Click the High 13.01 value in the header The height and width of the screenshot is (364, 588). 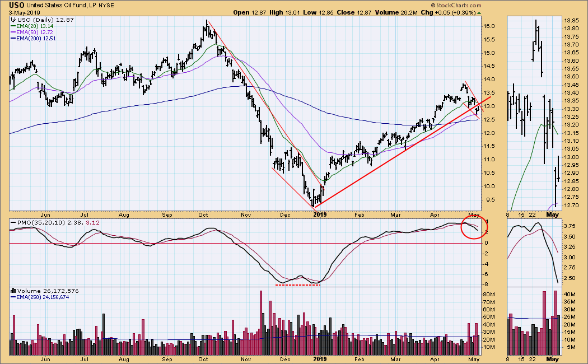(x=284, y=12)
